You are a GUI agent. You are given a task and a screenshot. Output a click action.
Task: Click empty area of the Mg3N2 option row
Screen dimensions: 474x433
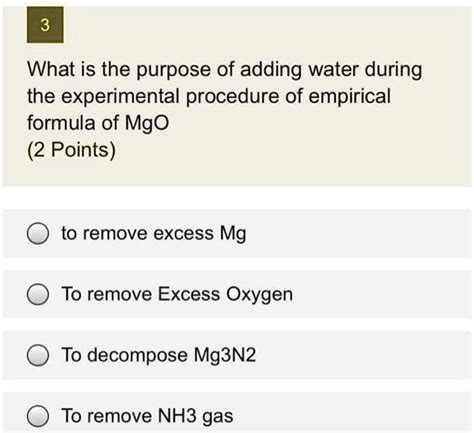363,355
